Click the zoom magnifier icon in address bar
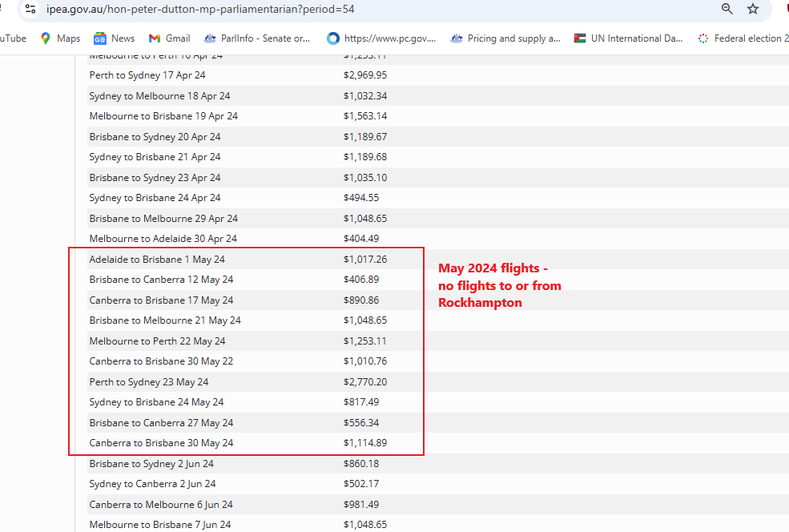789x532 pixels. pos(727,9)
